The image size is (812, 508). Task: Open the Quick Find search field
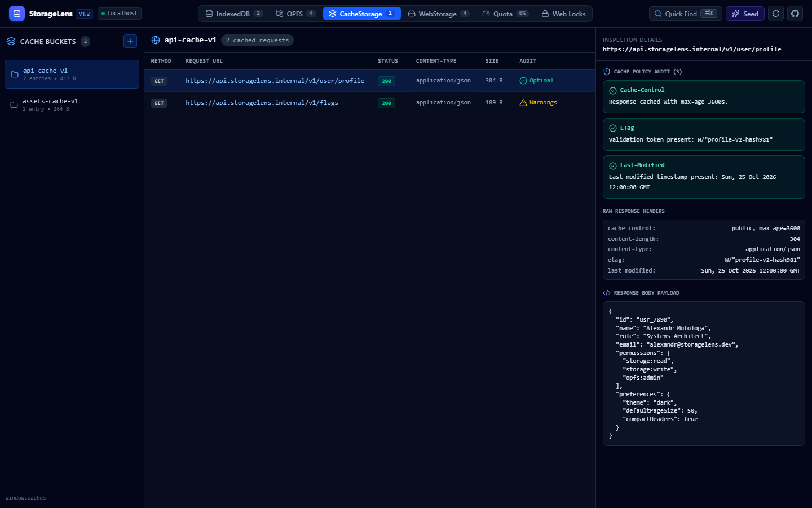click(x=685, y=14)
